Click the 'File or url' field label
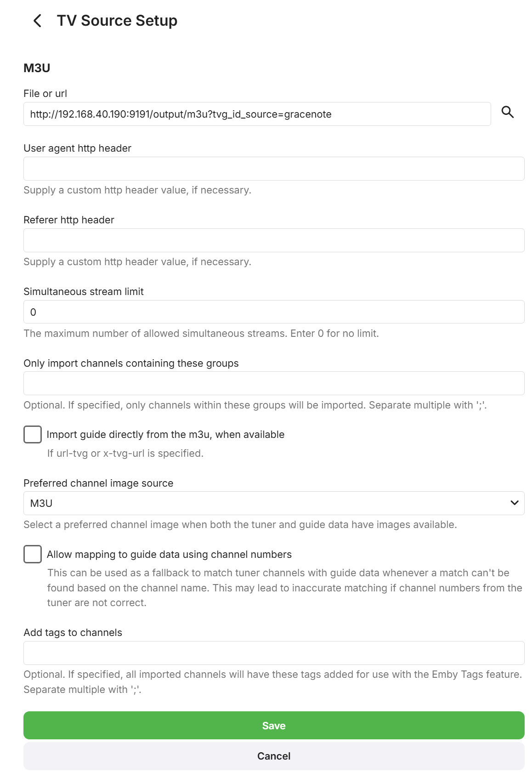 45,94
